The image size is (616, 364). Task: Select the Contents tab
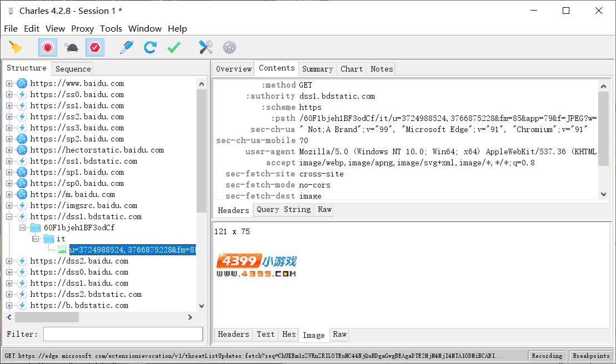(x=277, y=68)
